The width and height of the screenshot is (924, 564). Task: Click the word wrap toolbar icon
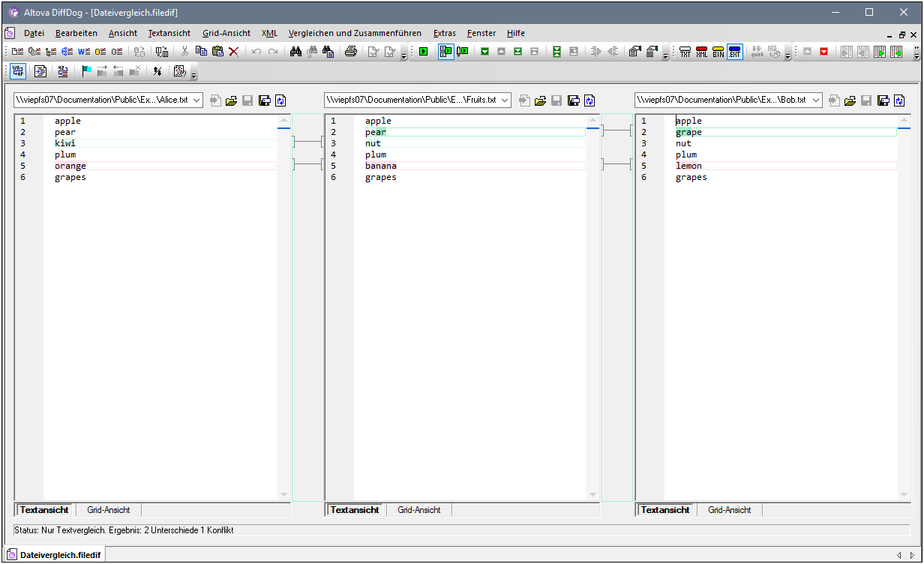pos(18,71)
